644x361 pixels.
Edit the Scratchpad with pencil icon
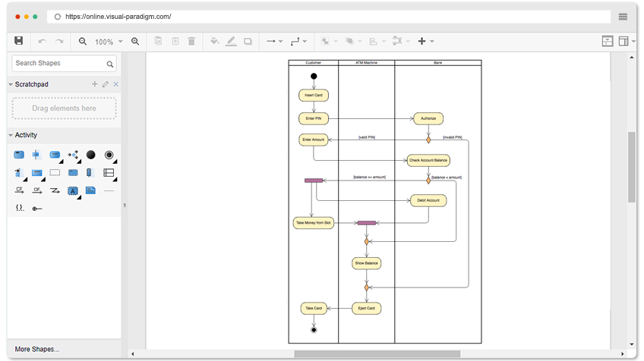[x=106, y=84]
